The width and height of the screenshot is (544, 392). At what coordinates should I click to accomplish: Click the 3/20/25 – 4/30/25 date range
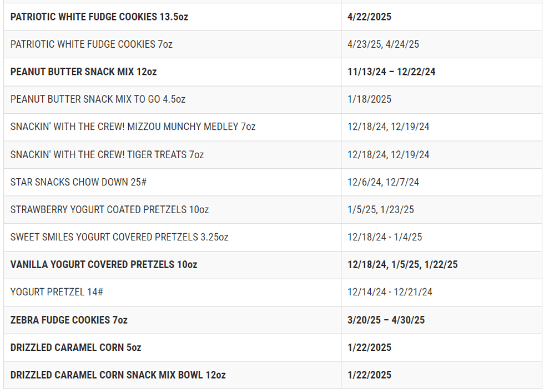click(x=386, y=320)
